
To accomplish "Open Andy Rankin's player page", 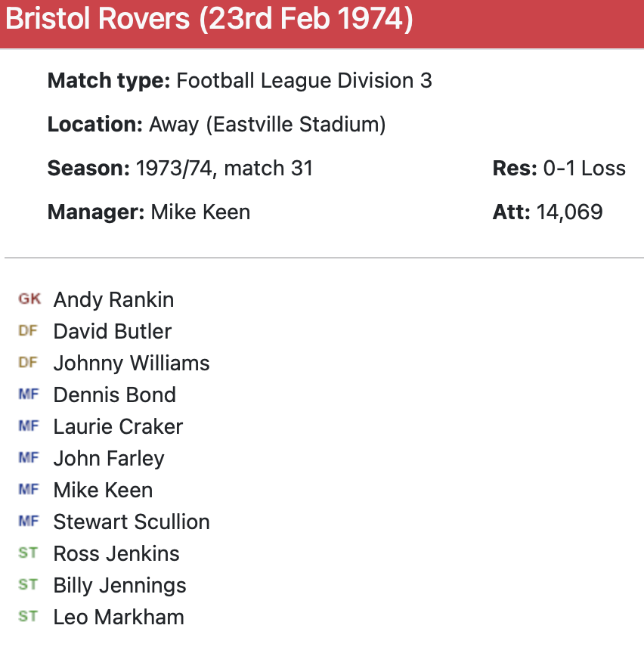I will [x=113, y=299].
